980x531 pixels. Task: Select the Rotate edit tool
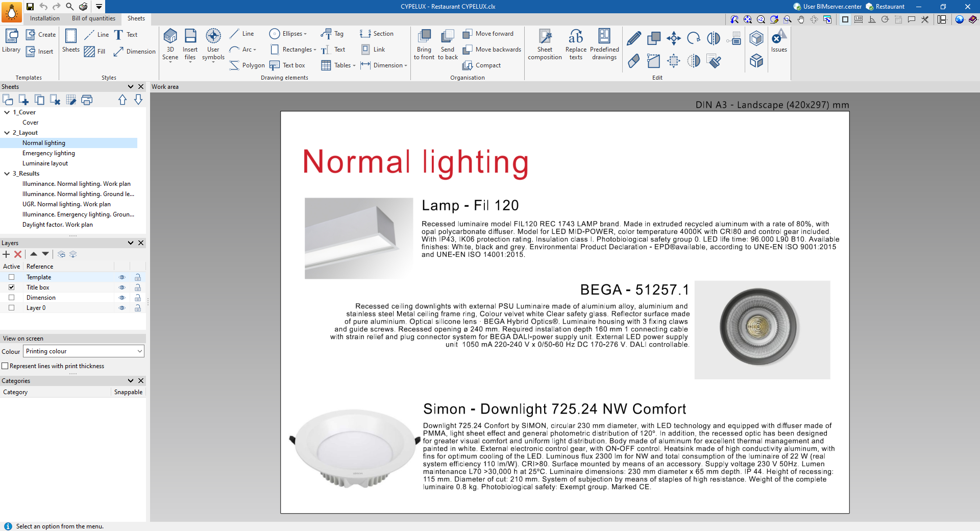point(694,38)
